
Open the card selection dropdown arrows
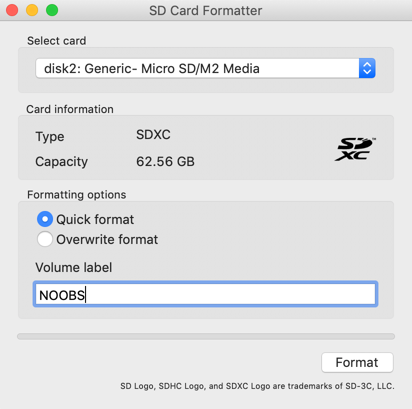tap(367, 68)
